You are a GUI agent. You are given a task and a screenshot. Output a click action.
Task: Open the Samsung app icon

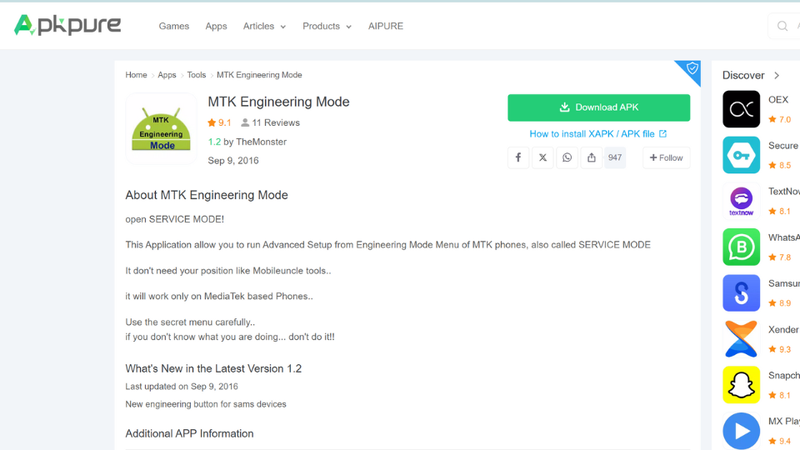(741, 293)
